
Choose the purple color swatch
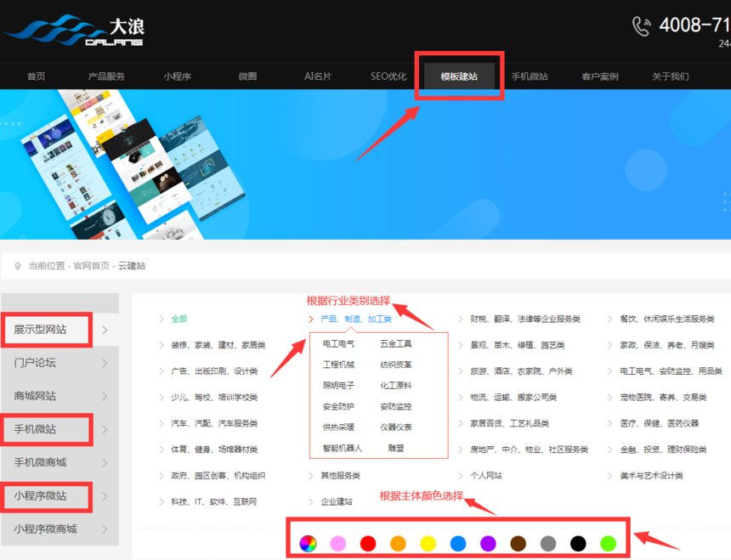488,543
